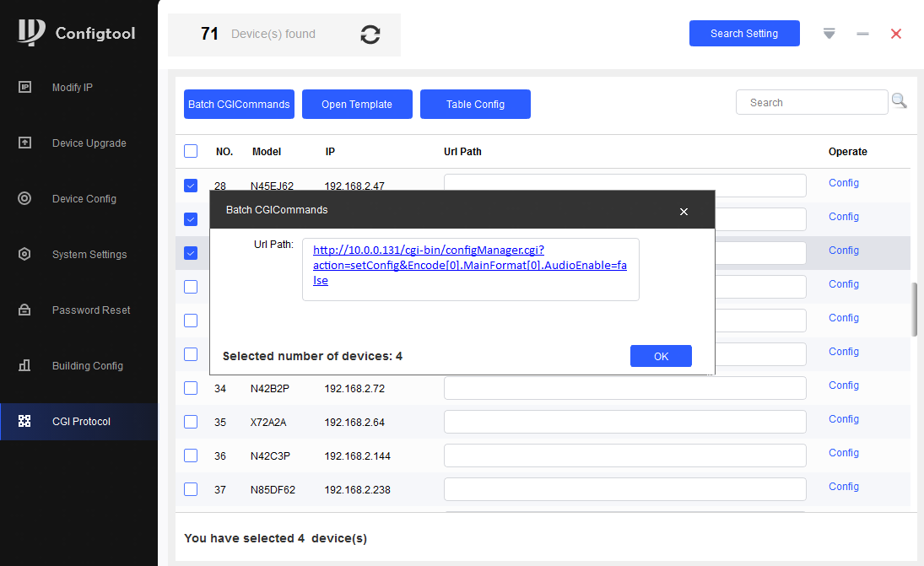Click the Device Config sidebar icon
Image resolution: width=924 pixels, height=566 pixels.
point(24,198)
